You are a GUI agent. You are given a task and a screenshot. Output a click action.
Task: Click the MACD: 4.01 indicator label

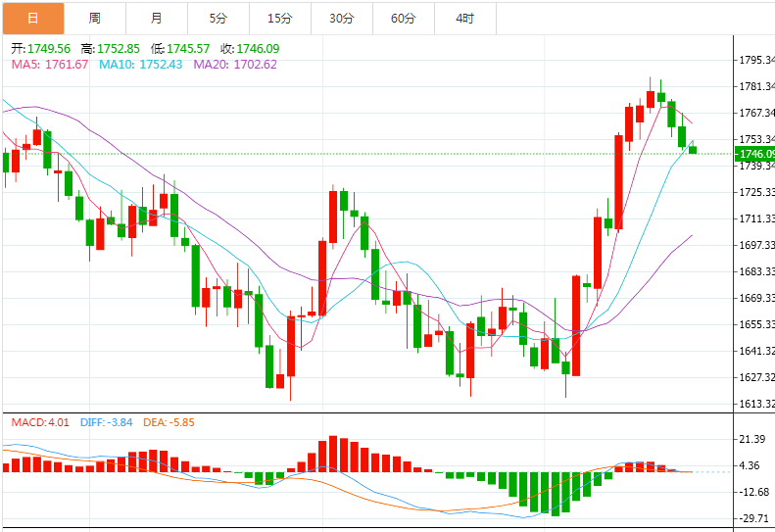pyautogui.click(x=40, y=422)
